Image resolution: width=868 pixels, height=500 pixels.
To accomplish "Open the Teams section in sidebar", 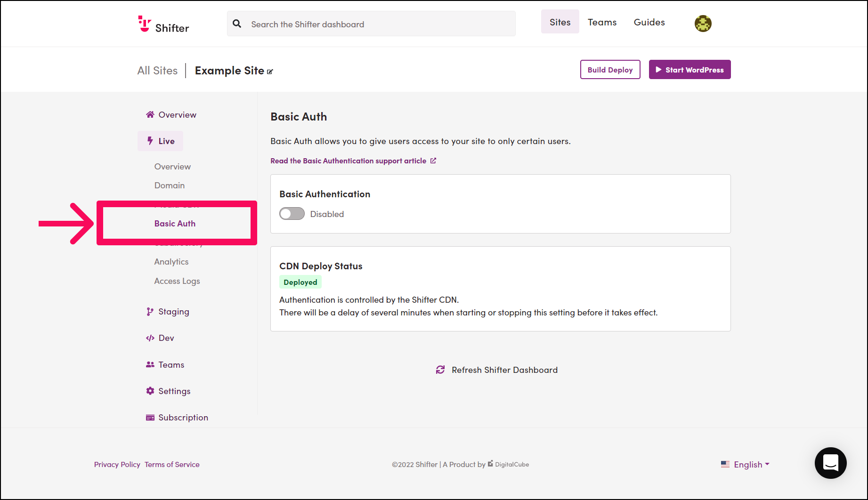I will coord(165,365).
